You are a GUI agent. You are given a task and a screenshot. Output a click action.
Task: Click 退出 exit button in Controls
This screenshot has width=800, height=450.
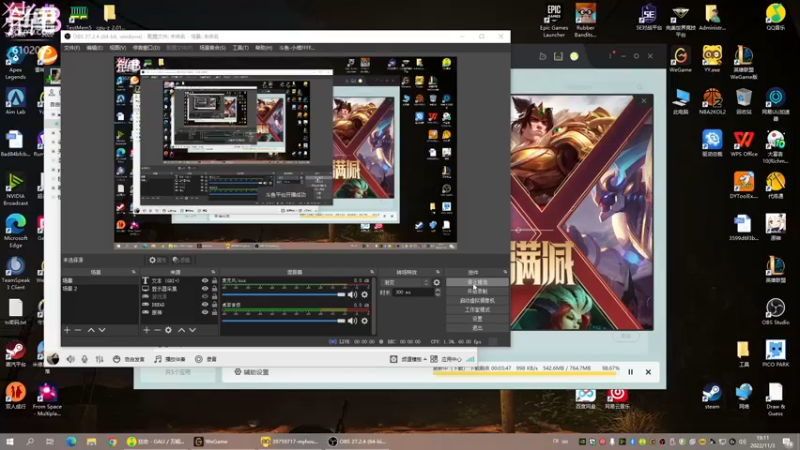tap(477, 328)
